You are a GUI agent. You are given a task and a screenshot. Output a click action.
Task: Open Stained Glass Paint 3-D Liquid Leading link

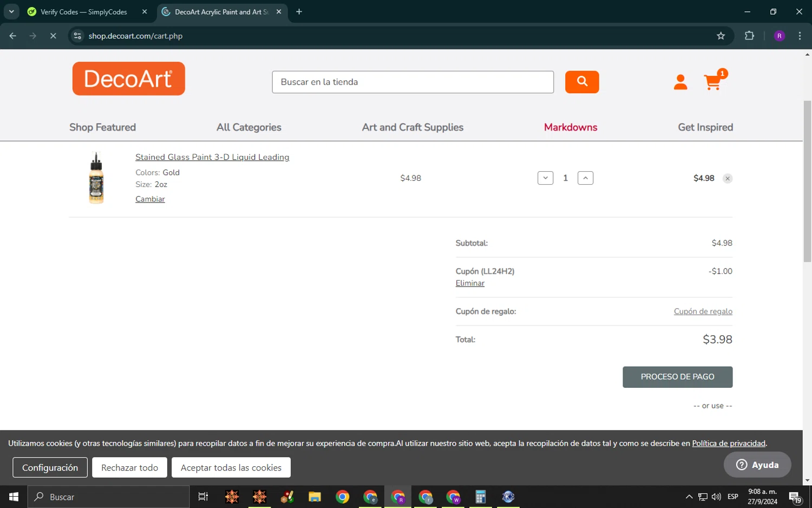click(212, 157)
